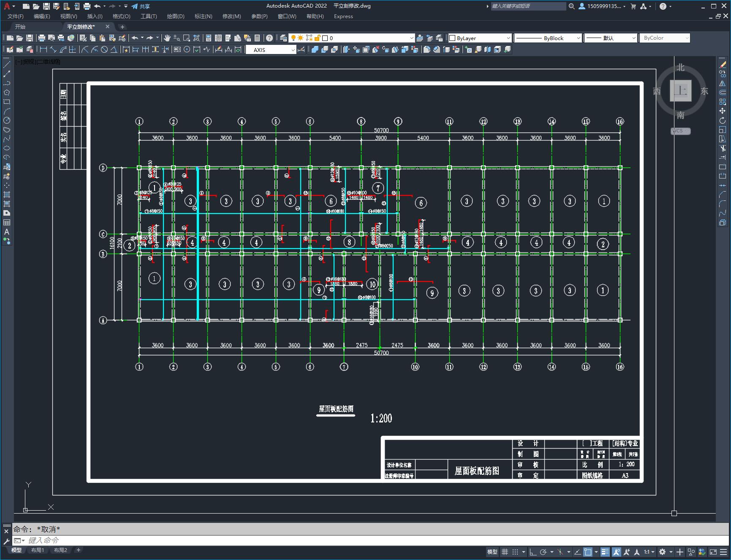Viewport: 731px width, 560px height.
Task: Switch to the 布局1 layout tab
Action: pos(37,550)
